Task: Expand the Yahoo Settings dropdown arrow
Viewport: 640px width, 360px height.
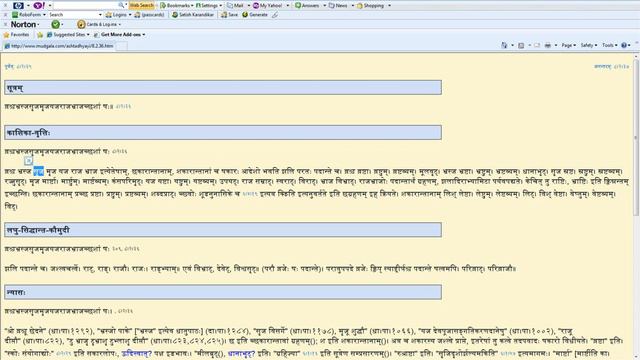Action: point(221,6)
